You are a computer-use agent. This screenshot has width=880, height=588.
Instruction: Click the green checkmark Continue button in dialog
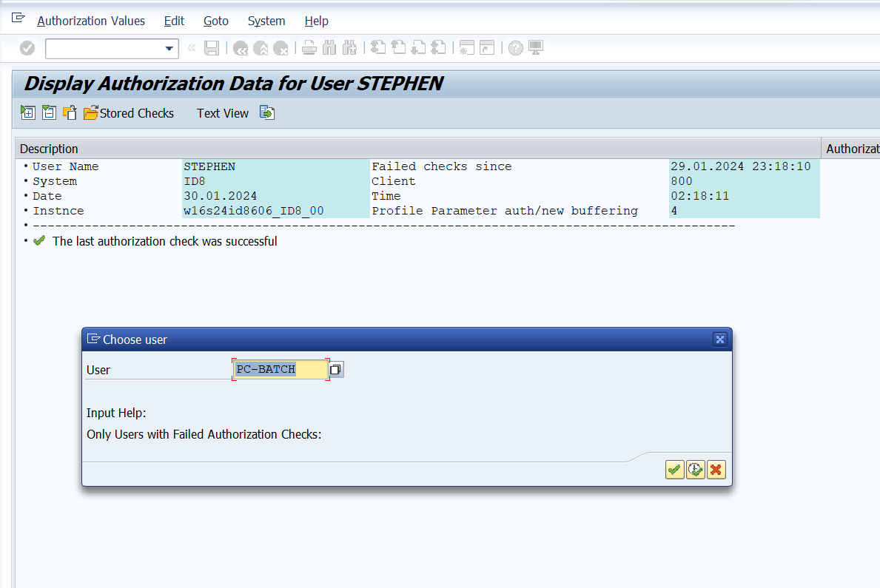(674, 470)
